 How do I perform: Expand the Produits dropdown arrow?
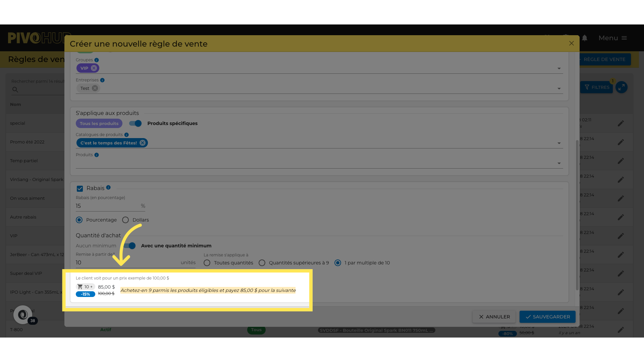click(559, 163)
